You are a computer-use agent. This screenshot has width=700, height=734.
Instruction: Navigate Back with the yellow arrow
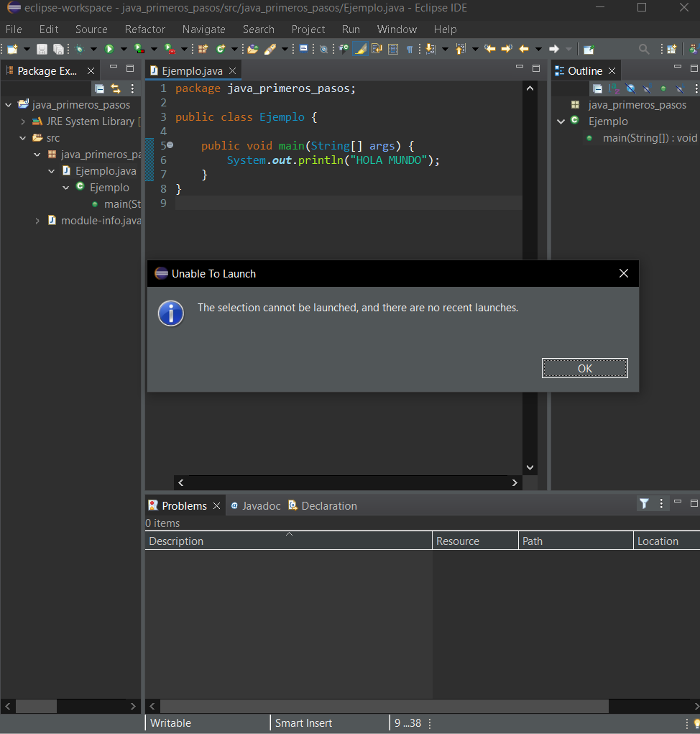tap(524, 49)
